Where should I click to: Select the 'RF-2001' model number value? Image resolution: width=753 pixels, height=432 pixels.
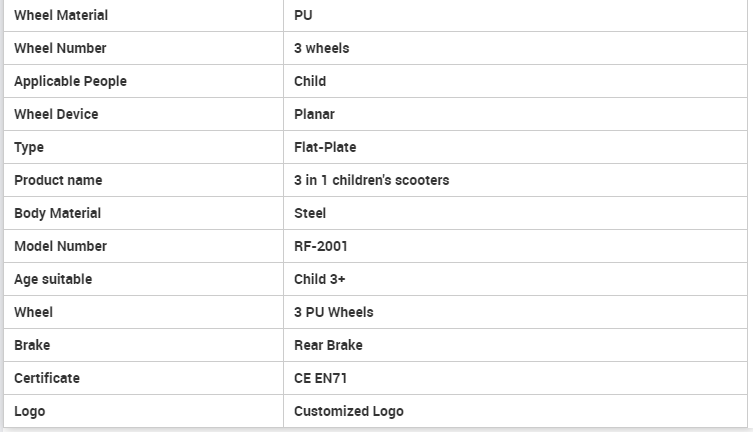[x=320, y=246]
